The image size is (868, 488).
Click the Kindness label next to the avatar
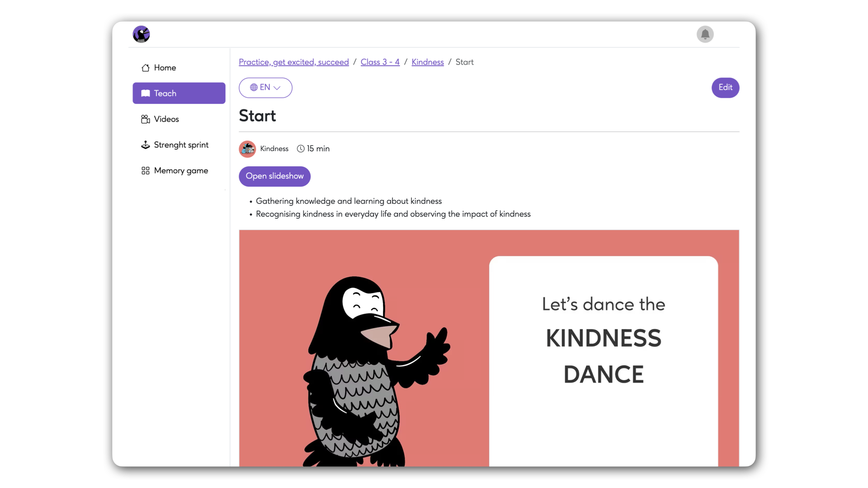coord(274,149)
